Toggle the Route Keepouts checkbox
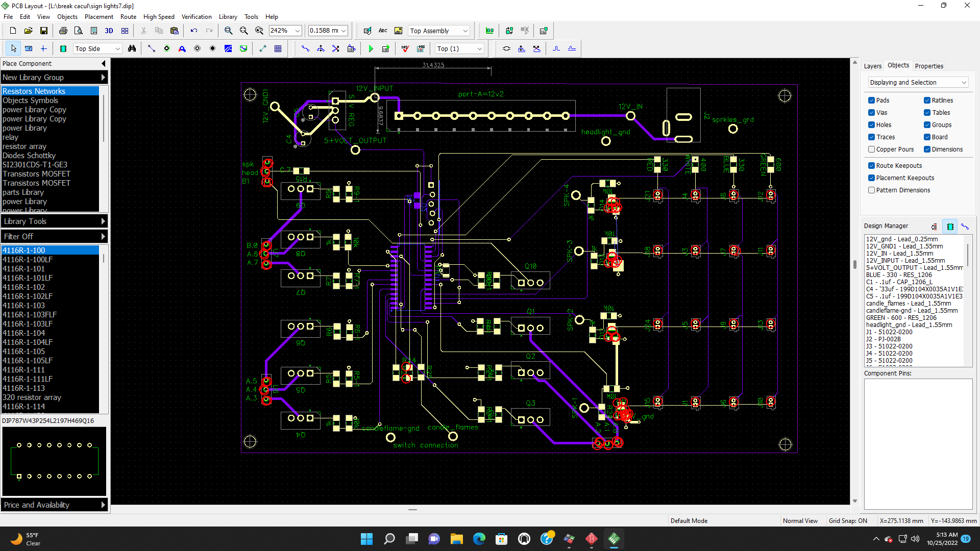980x551 pixels. point(872,166)
